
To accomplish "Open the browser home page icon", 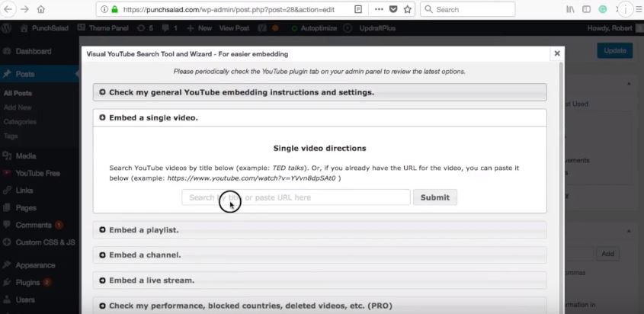I will pos(40,9).
